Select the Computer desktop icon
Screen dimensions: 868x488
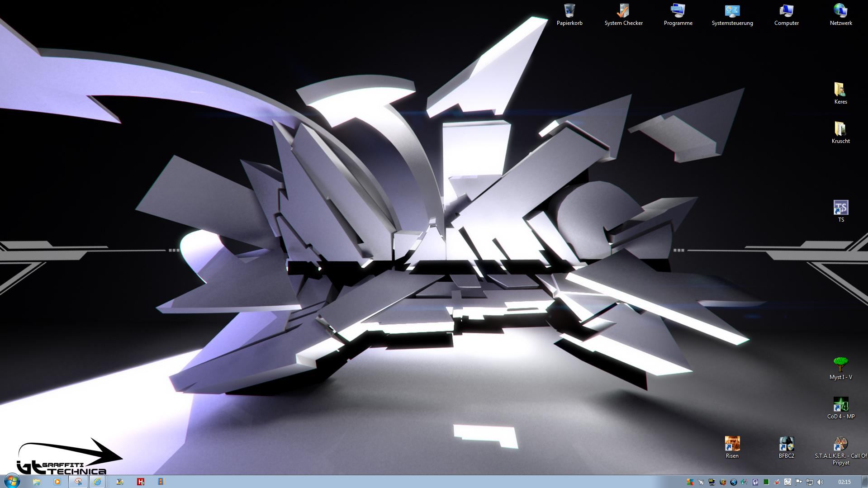pyautogui.click(x=787, y=15)
